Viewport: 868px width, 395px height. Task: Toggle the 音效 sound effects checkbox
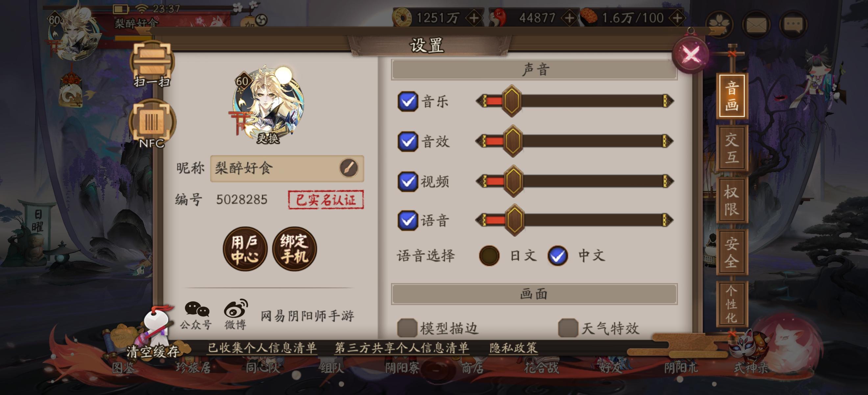408,141
